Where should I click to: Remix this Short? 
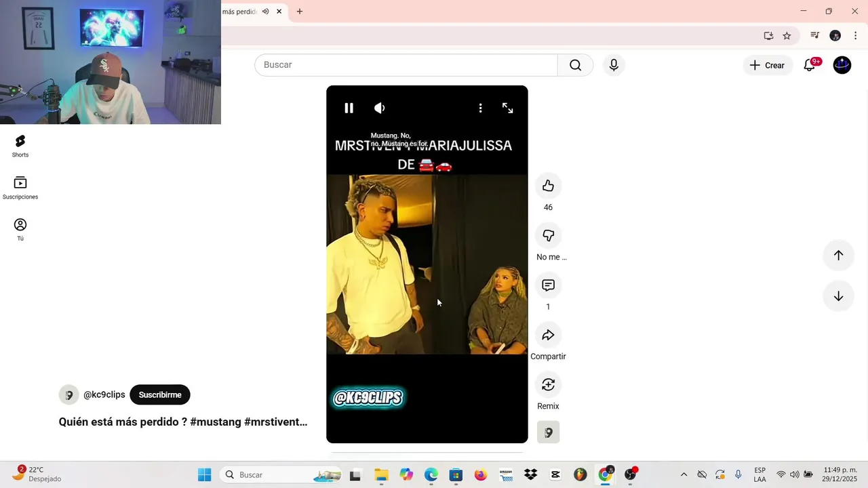[x=548, y=384]
